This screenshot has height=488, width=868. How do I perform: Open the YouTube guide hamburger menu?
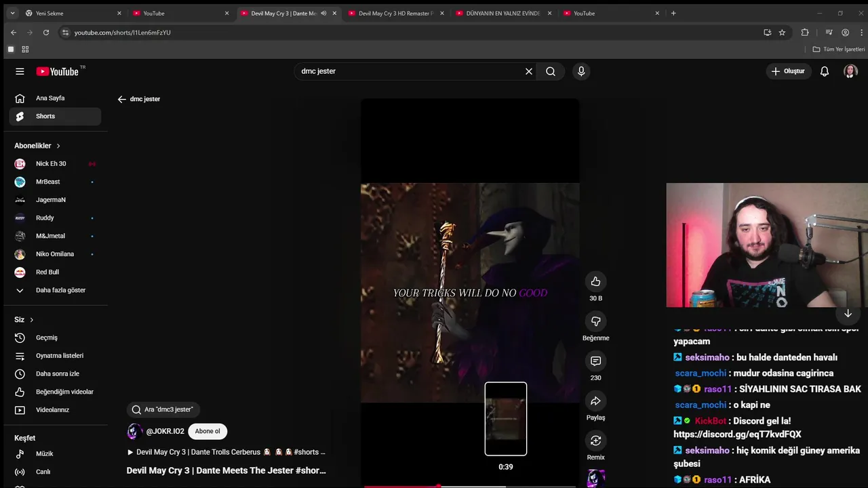pyautogui.click(x=20, y=71)
